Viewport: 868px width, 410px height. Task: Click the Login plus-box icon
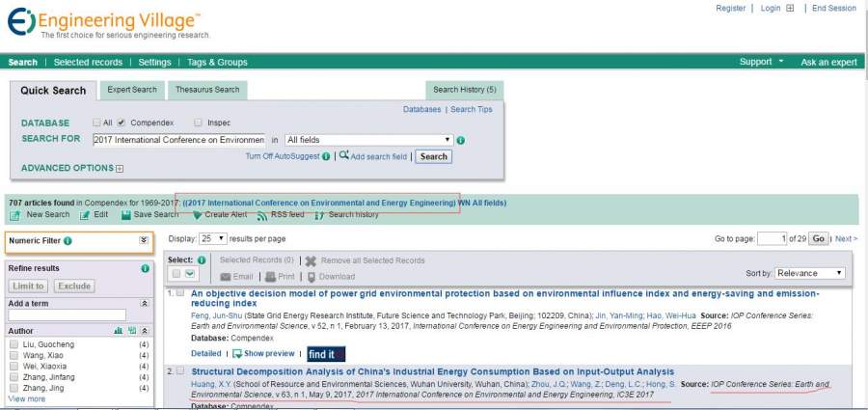790,9
